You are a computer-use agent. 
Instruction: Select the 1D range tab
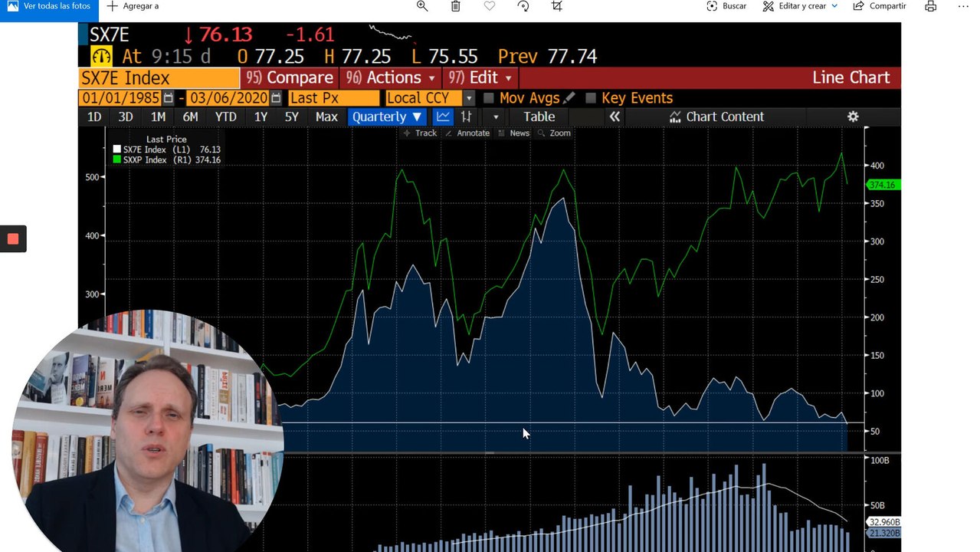(94, 117)
